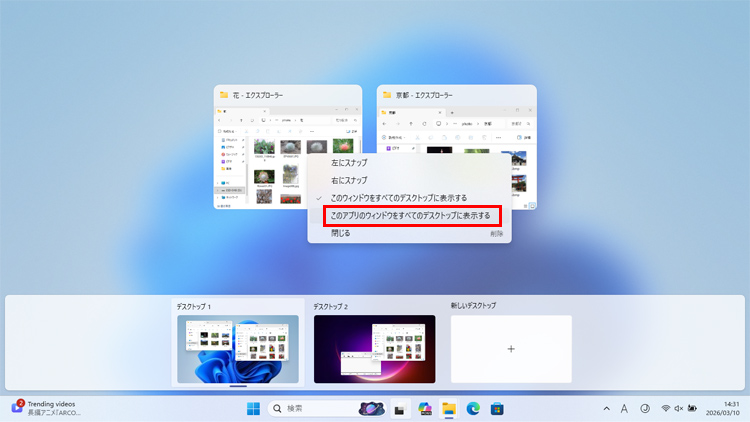750x422 pixels.
Task: Click the IME input mode 'A' indicator
Action: (x=624, y=409)
